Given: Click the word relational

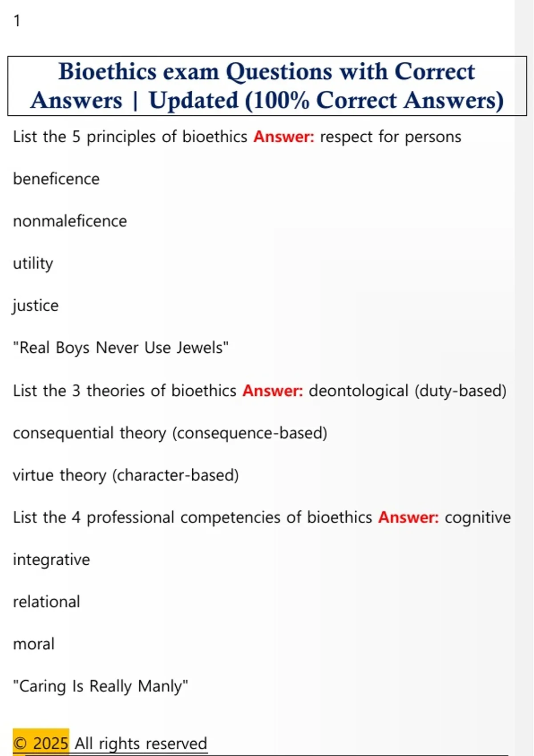Looking at the screenshot, I should [46, 602].
